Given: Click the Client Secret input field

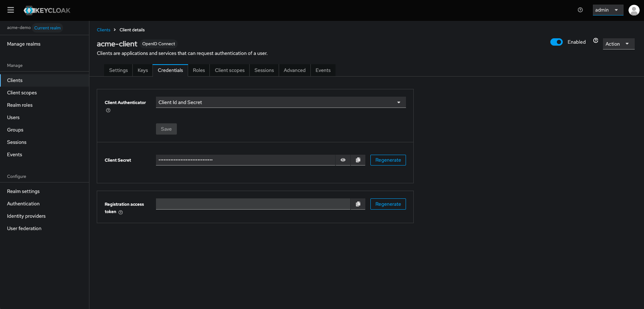Looking at the screenshot, I should click(x=245, y=160).
